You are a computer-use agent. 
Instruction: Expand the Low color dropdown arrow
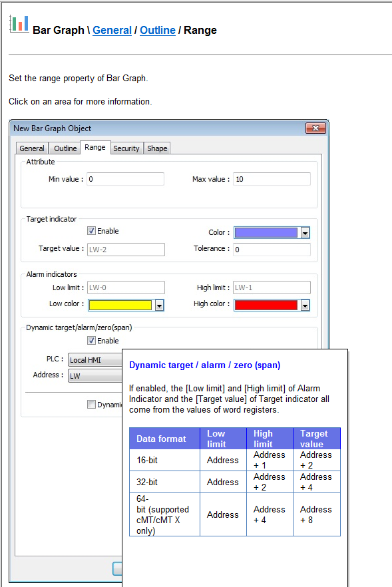click(160, 305)
